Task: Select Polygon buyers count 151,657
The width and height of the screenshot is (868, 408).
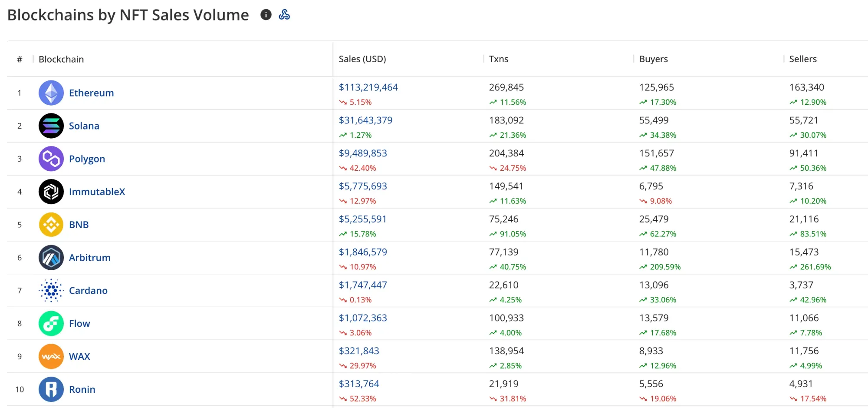Action: [657, 153]
